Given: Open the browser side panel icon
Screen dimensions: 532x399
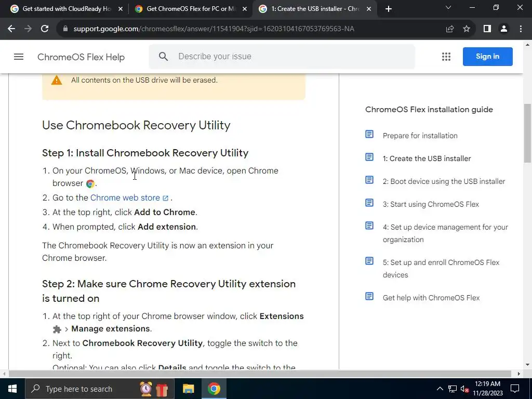Looking at the screenshot, I should coord(487,29).
